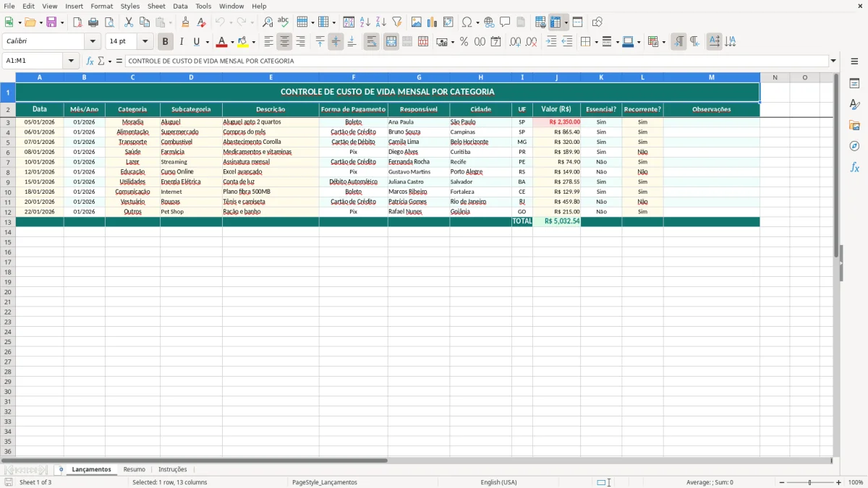Toggle Center Vertically alignment
The height and width of the screenshot is (488, 868).
(336, 42)
